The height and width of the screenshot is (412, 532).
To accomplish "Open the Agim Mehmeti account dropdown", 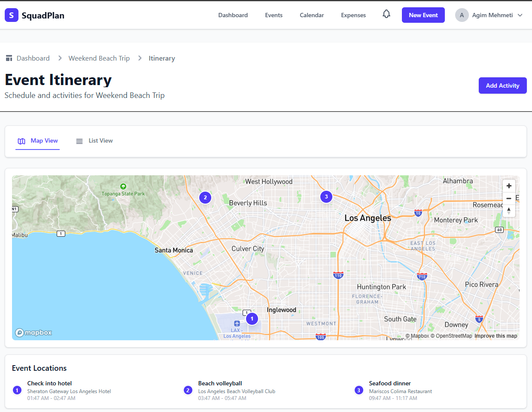I will pos(489,15).
